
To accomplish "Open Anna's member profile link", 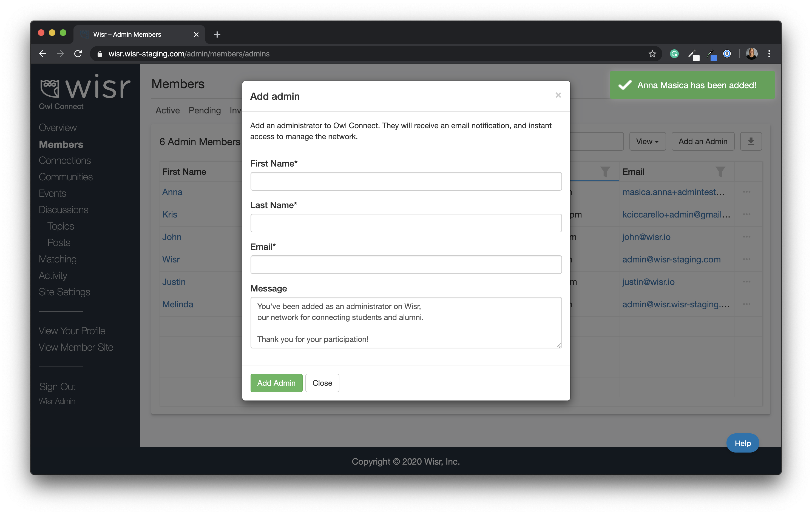I will [172, 192].
